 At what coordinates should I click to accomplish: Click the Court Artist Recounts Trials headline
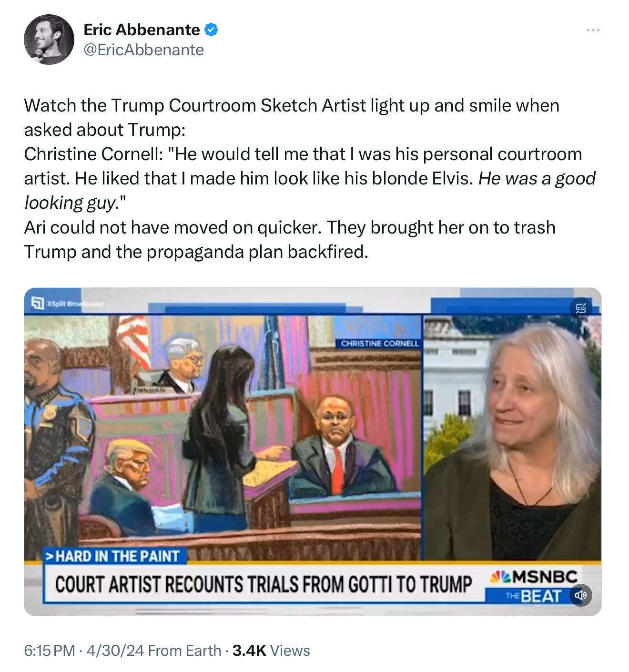pyautogui.click(x=264, y=584)
